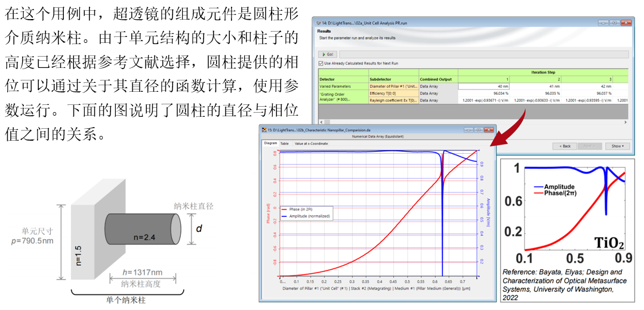644x310 pixels.
Task: Select the 41 nm cell in step 2
Action: [535, 86]
